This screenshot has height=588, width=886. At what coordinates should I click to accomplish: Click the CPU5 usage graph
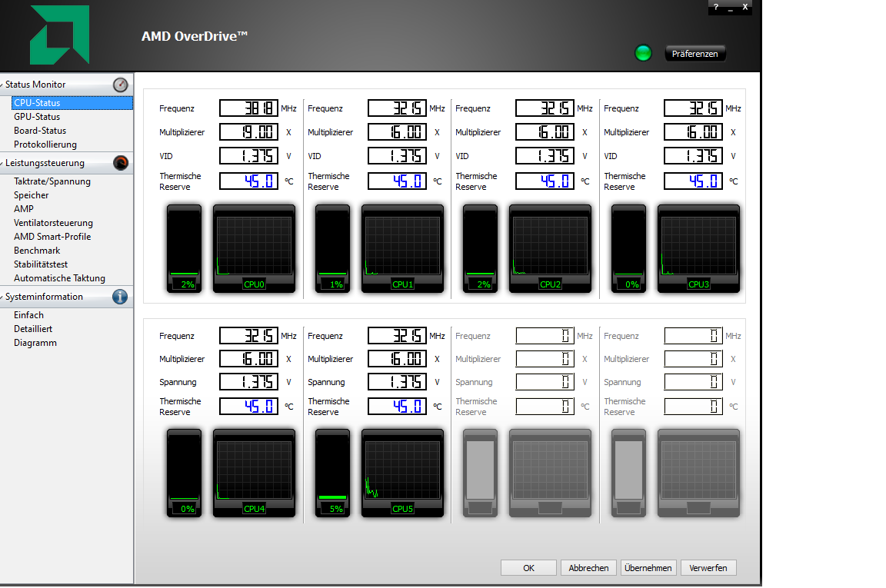coord(402,473)
